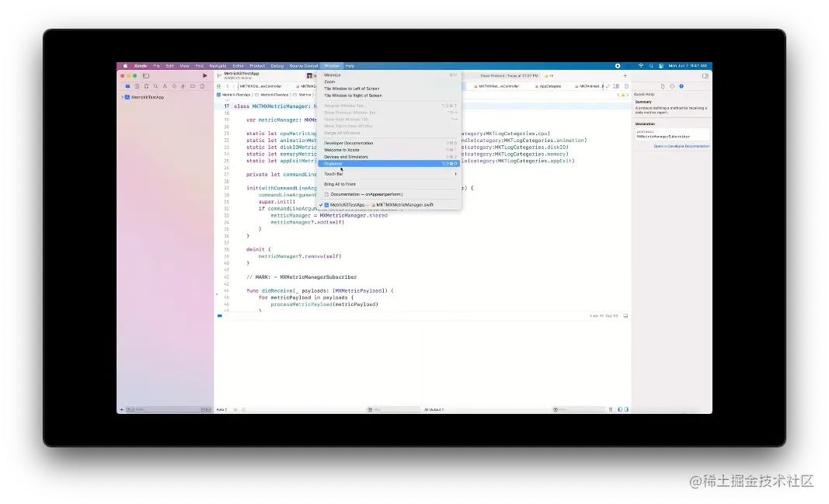This screenshot has width=829, height=504.
Task: Toggle the navigator sidebar button
Action: click(146, 75)
